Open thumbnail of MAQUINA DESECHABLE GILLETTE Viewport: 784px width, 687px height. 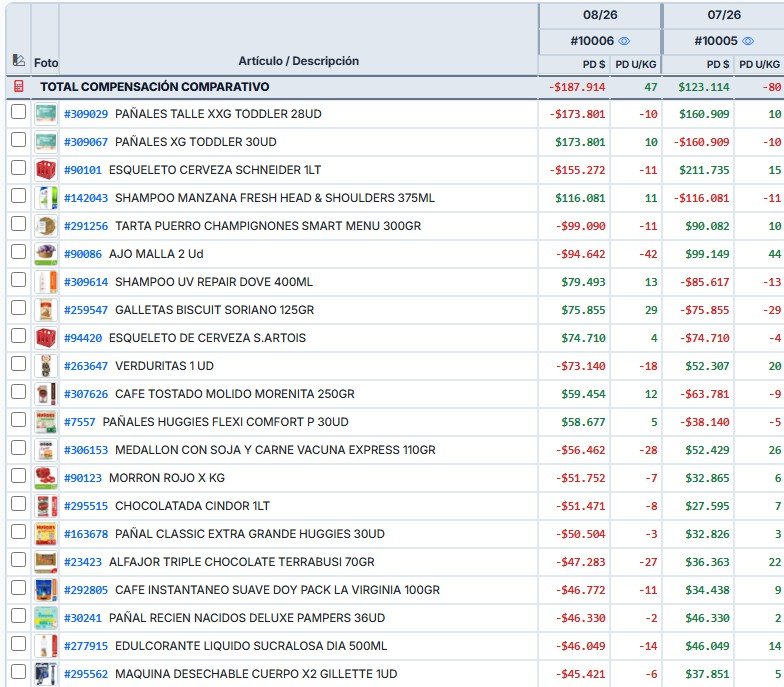46,674
